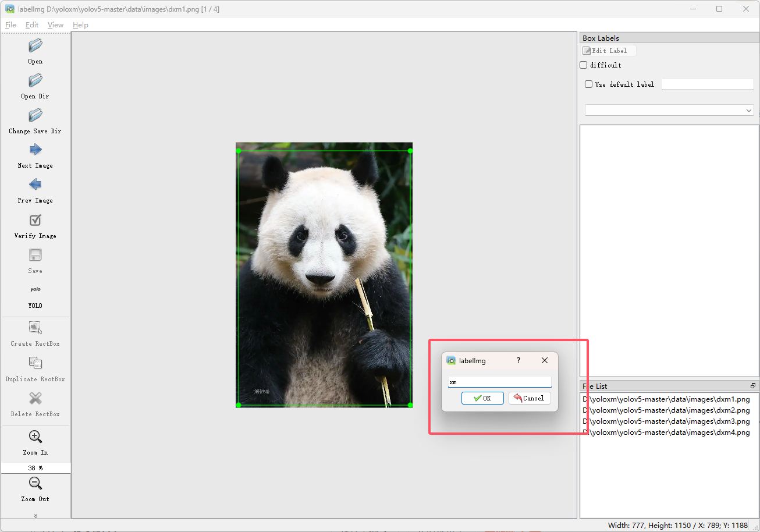Click Cancel in the label dialog
The width and height of the screenshot is (760, 532).
click(x=530, y=398)
